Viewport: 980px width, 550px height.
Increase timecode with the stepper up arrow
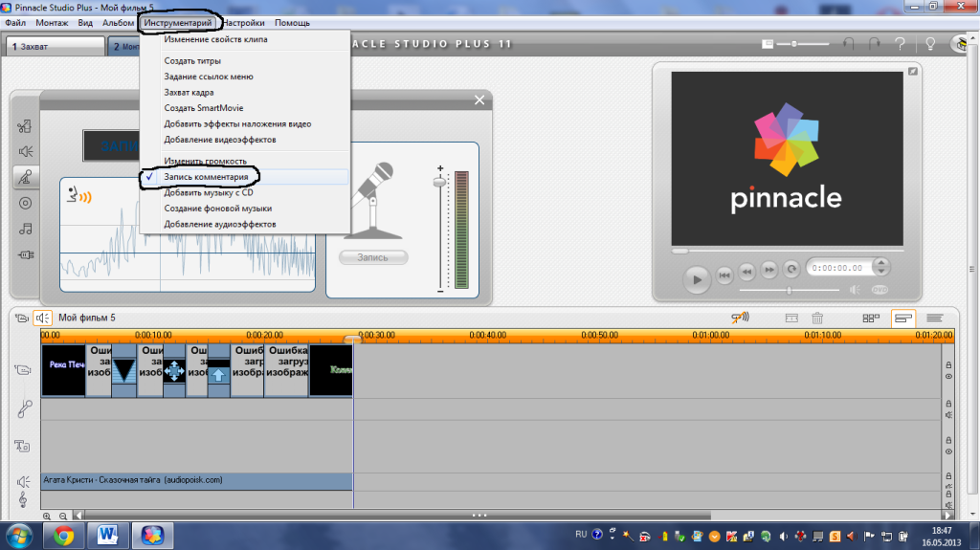coord(881,263)
